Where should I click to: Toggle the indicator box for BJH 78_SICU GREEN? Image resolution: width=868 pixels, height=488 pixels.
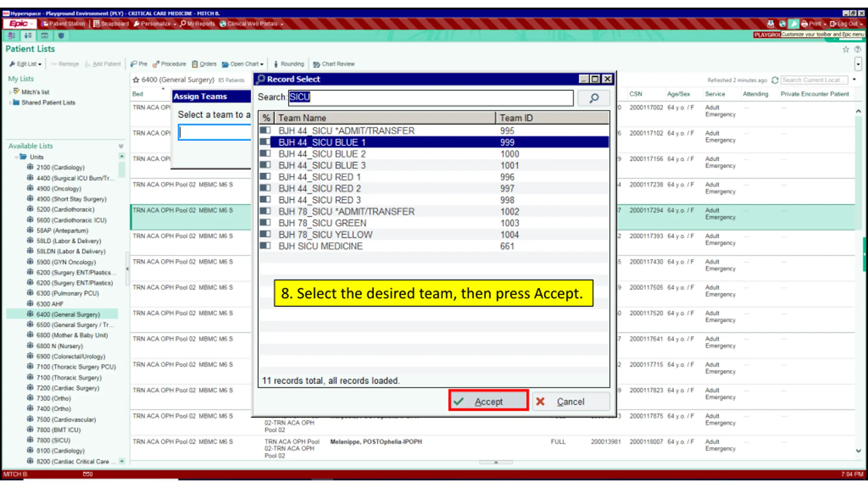pos(265,223)
